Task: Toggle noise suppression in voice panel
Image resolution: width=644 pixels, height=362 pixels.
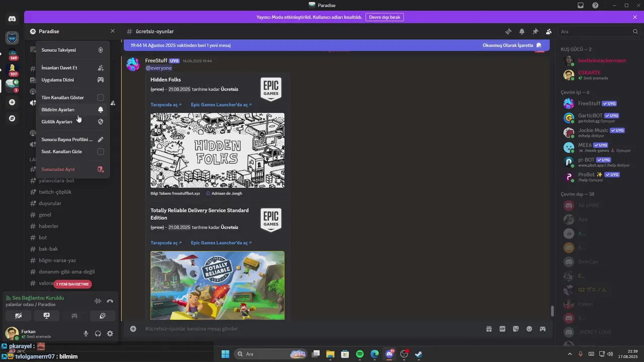Action: [98, 301]
